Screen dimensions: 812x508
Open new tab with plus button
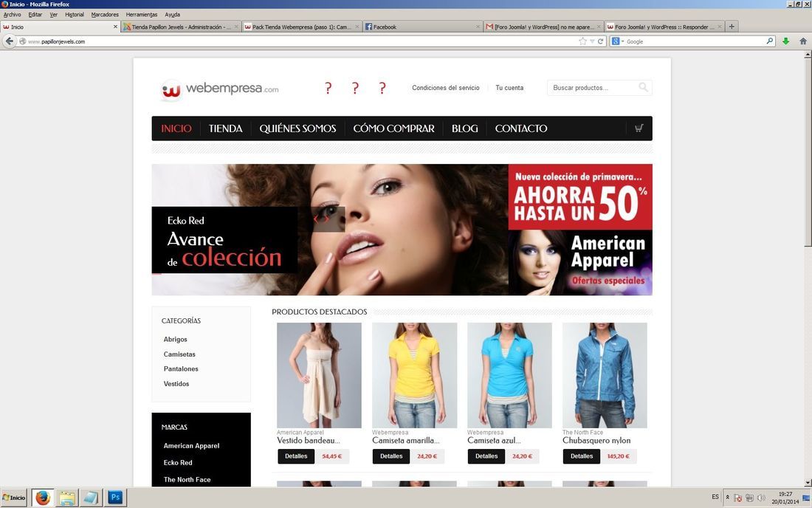[732, 27]
